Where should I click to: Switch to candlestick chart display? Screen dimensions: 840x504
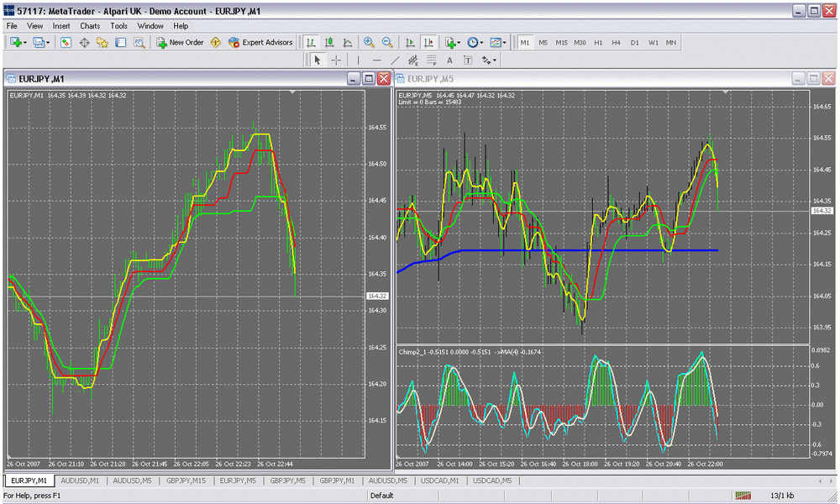click(329, 42)
